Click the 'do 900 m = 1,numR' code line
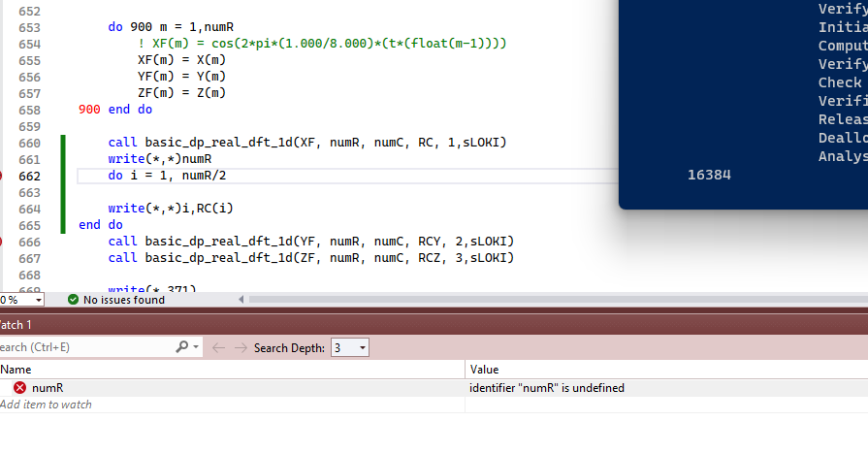The height and width of the screenshot is (454, 868). pyautogui.click(x=171, y=27)
